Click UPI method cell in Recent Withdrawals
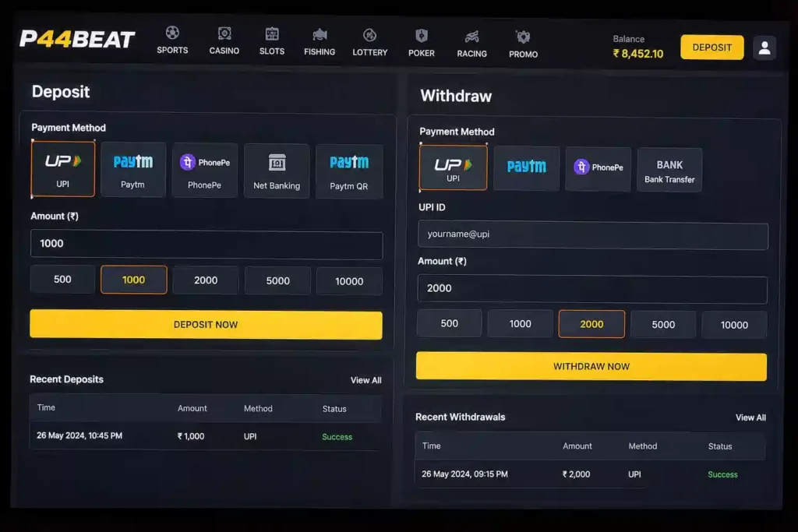This screenshot has width=798, height=532. coord(634,474)
